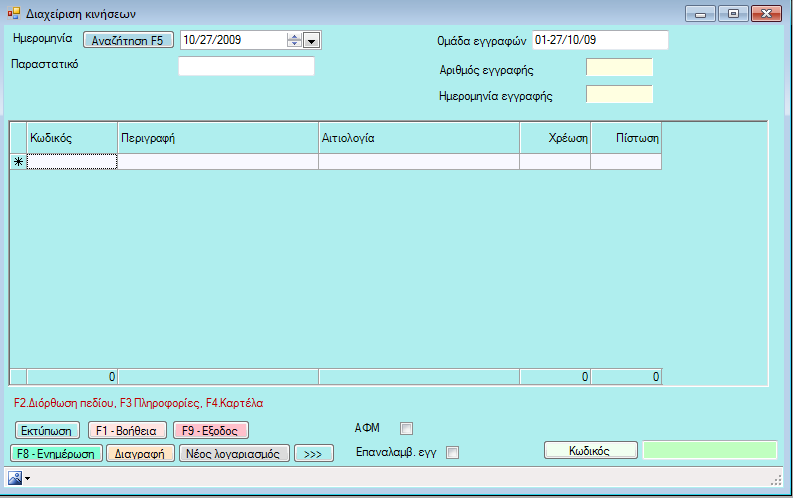The height and width of the screenshot is (498, 793).
Task: Click the Χρέωση column header
Action: 555,138
